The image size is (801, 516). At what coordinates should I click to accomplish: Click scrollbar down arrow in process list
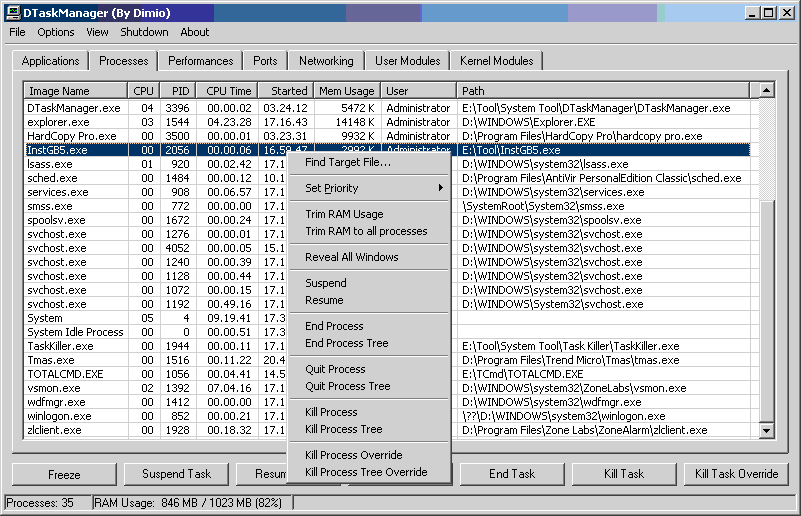(x=767, y=431)
